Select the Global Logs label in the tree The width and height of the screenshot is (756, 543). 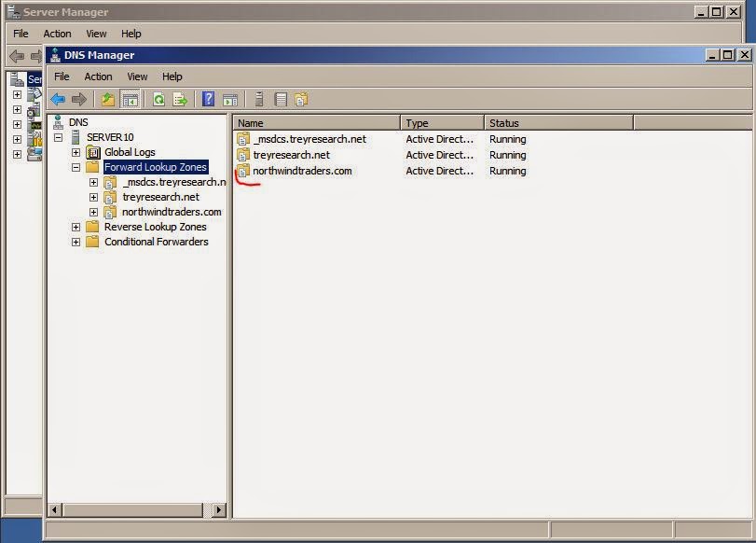(131, 152)
